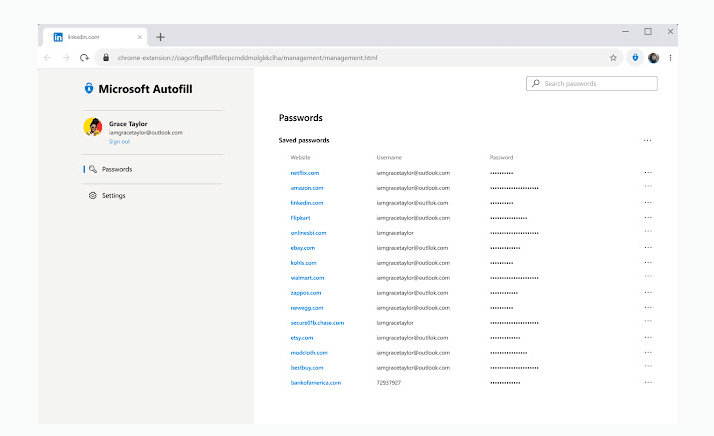Open the linkedin.com saved site link
Image resolution: width=714 pixels, height=436 pixels.
[x=307, y=203]
